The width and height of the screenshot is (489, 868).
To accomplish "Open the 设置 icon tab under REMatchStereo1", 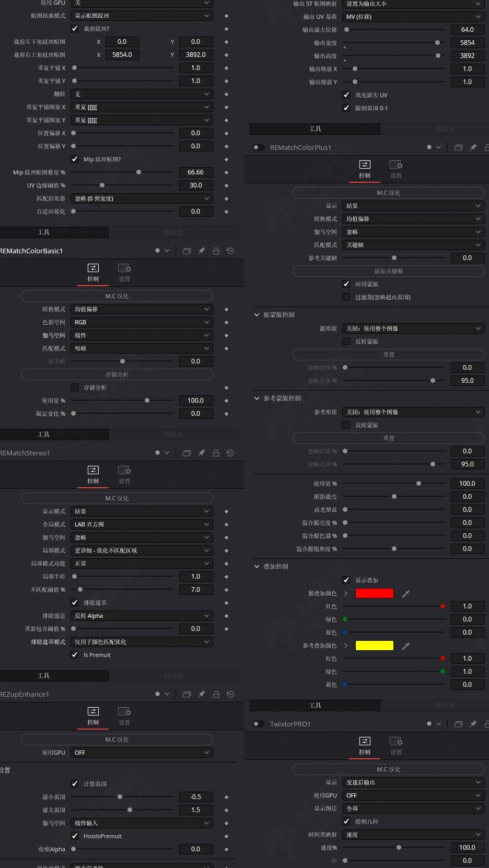I will pyautogui.click(x=124, y=475).
